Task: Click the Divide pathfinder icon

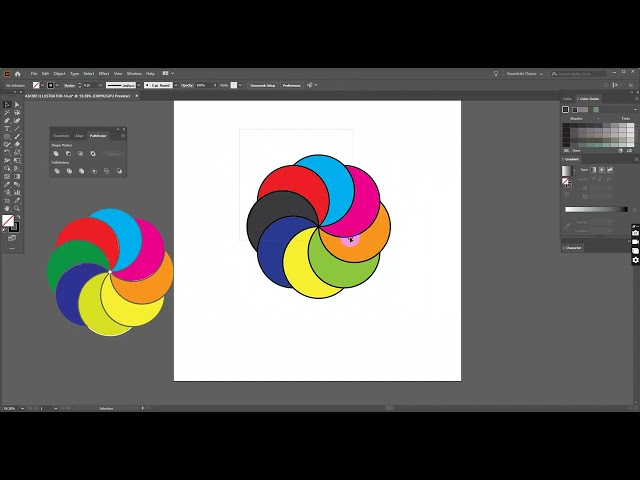Action: (x=57, y=171)
